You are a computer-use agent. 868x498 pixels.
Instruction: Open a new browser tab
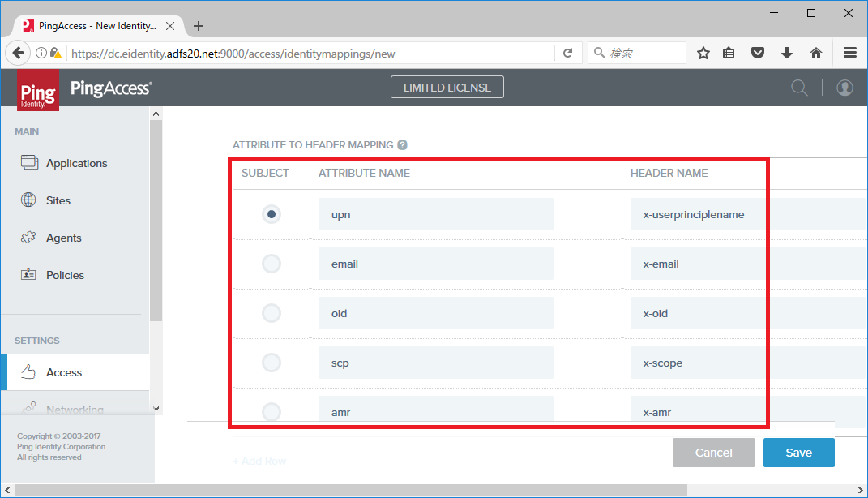click(x=199, y=25)
